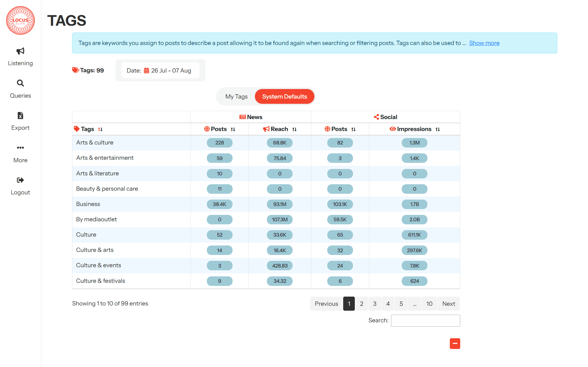Select the System Defaults toggle
Viewport: 588px width, 367px height.
point(284,97)
